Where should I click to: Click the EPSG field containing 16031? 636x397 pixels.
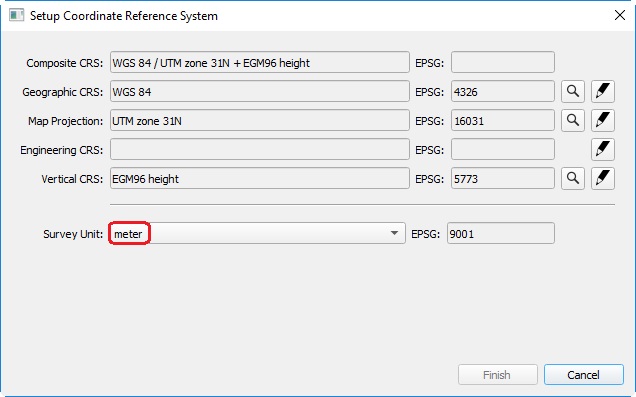[x=503, y=120]
